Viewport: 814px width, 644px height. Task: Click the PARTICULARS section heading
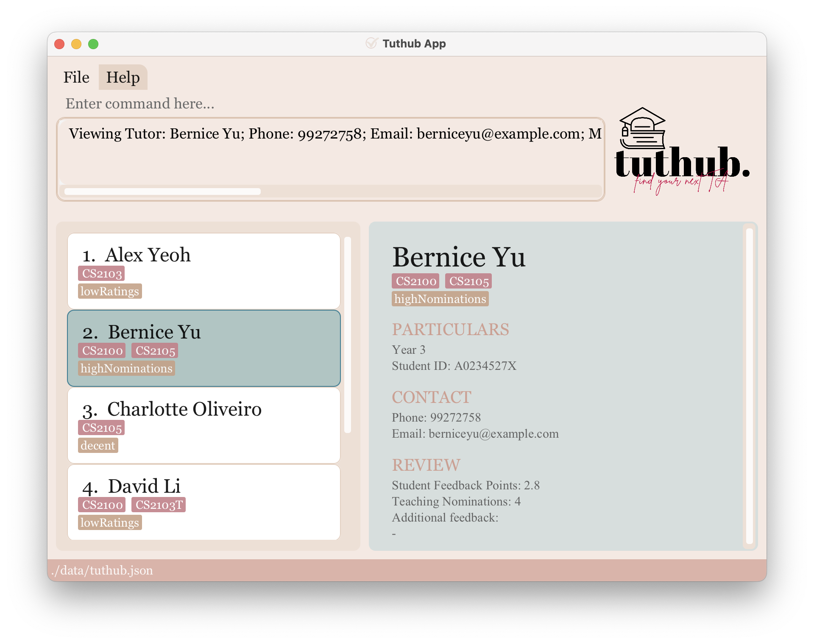coord(450,330)
